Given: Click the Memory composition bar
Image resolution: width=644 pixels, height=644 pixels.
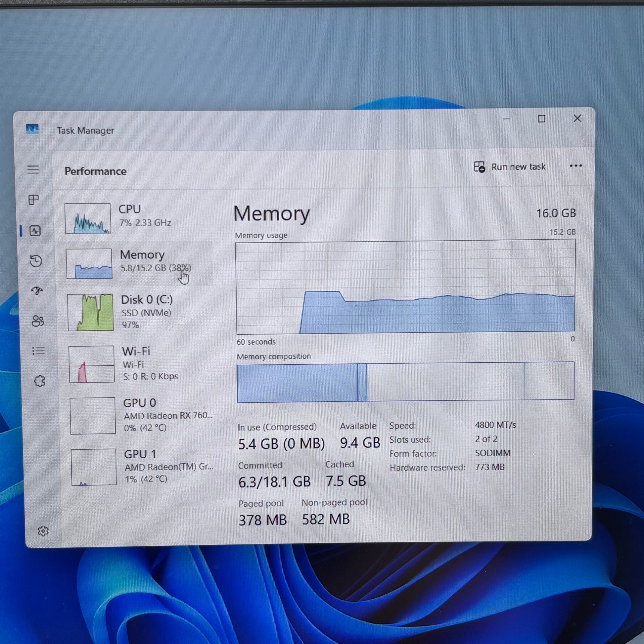Looking at the screenshot, I should [405, 382].
